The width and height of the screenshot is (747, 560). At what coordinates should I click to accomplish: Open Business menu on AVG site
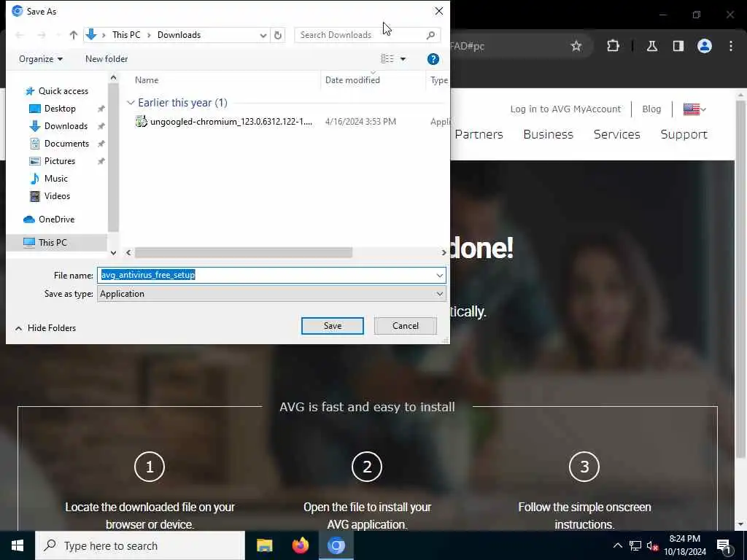pos(548,135)
